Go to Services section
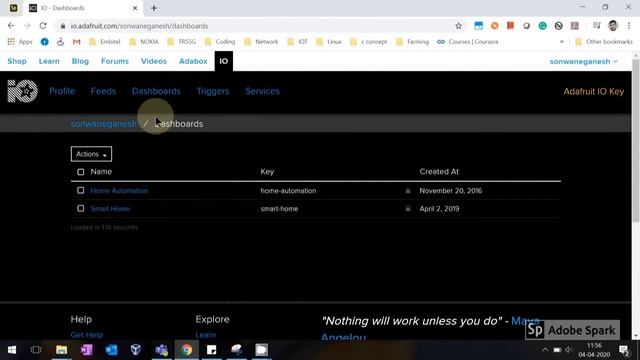This screenshot has height=360, width=640. pyautogui.click(x=262, y=91)
